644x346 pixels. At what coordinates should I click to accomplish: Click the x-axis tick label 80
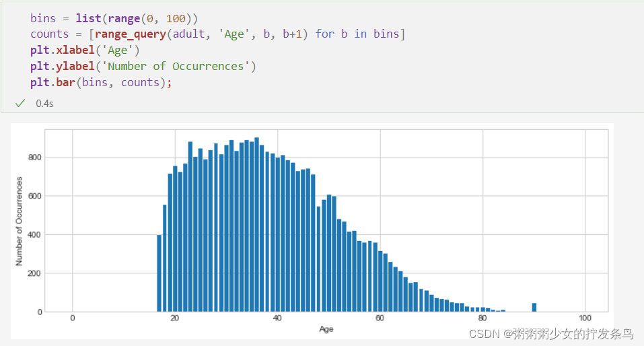coord(482,318)
